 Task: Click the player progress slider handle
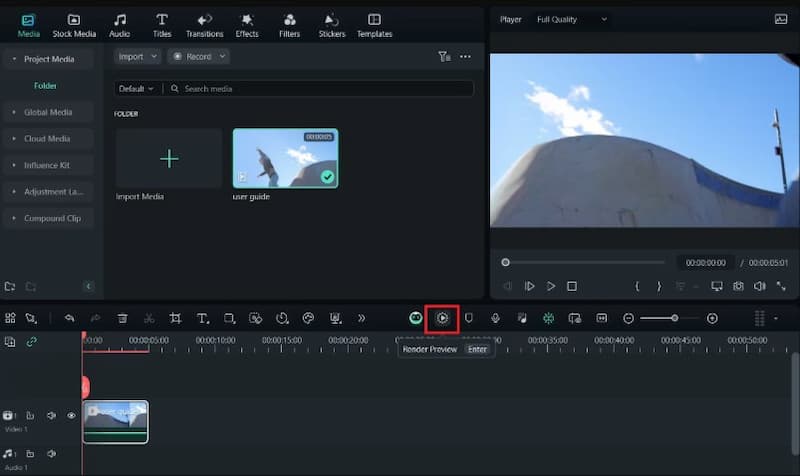pyautogui.click(x=505, y=262)
